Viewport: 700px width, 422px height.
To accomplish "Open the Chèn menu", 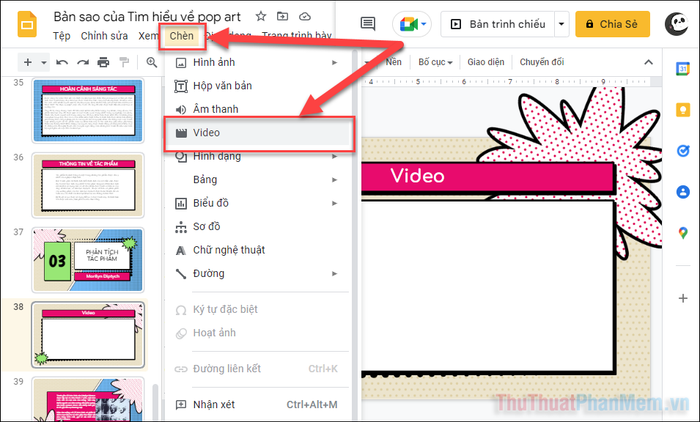I will point(182,36).
